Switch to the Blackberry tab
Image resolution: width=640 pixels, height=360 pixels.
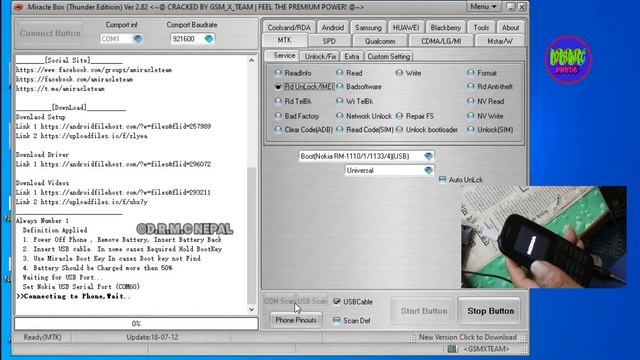point(445,27)
